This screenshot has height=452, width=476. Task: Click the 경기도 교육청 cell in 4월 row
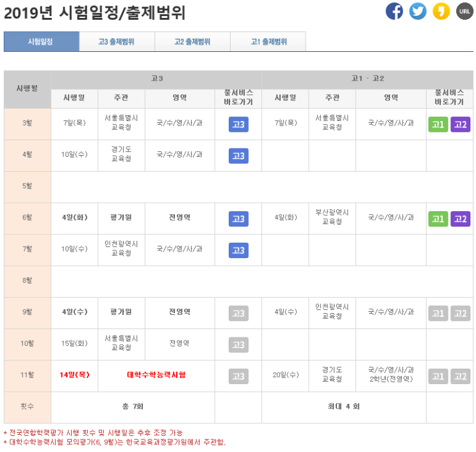(122, 155)
